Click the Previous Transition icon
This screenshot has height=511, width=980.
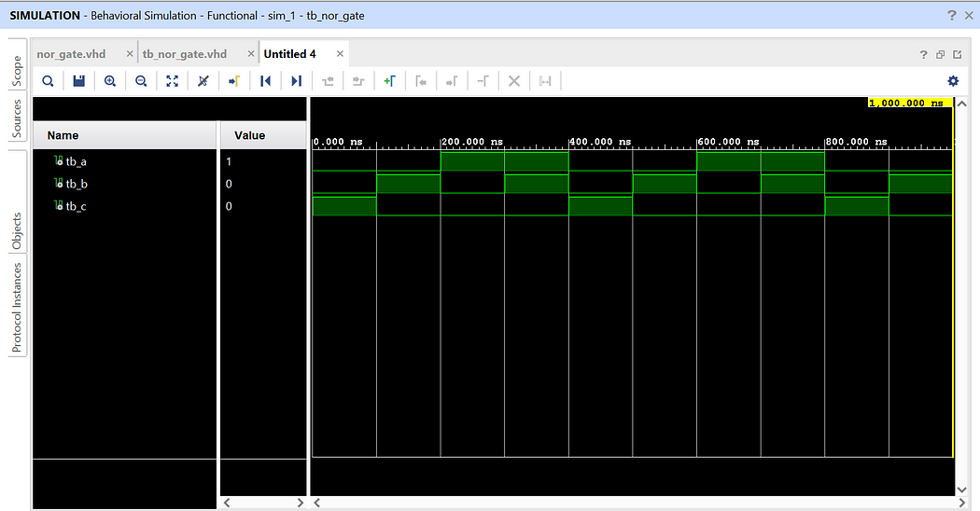click(x=328, y=80)
